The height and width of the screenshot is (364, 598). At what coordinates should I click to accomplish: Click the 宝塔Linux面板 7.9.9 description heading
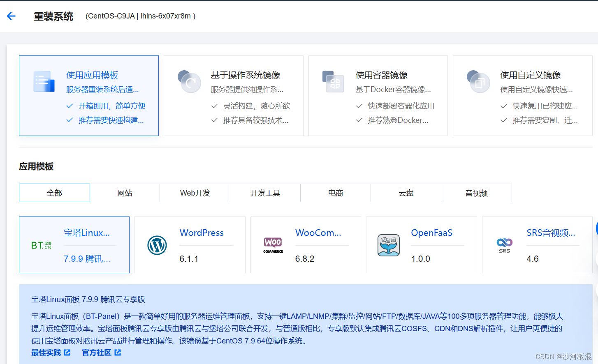pos(88,299)
